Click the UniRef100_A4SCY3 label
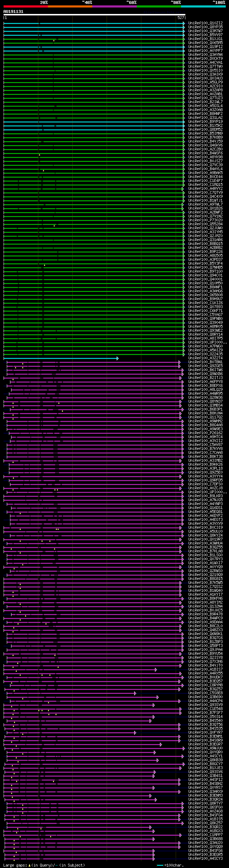 (205, 858)
